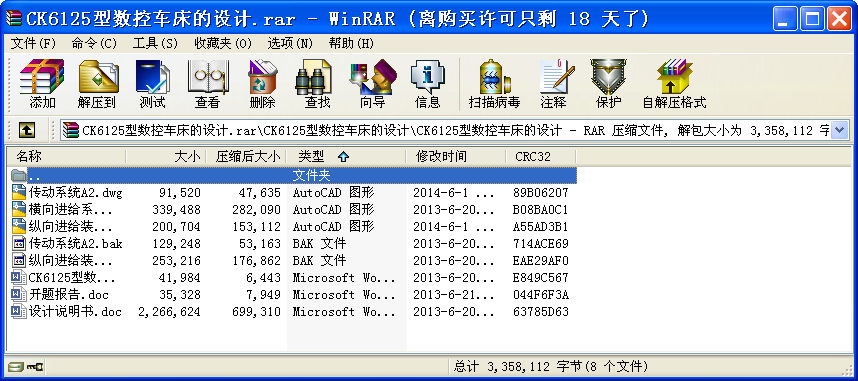Show archive 信息 (Info) icon
This screenshot has height=381, width=858.
coord(427,84)
